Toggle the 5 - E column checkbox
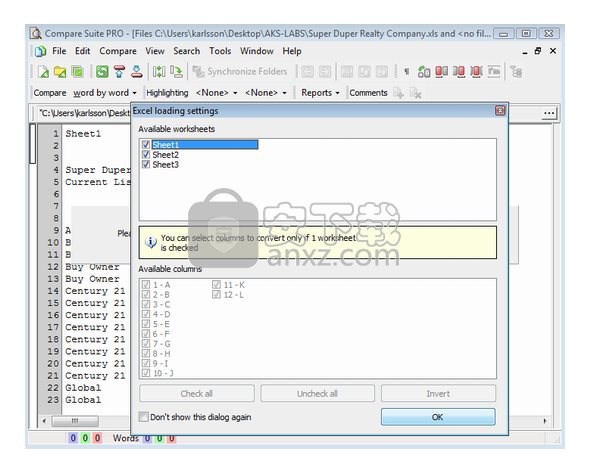Image resolution: width=592 pixels, height=459 pixels. point(146,324)
